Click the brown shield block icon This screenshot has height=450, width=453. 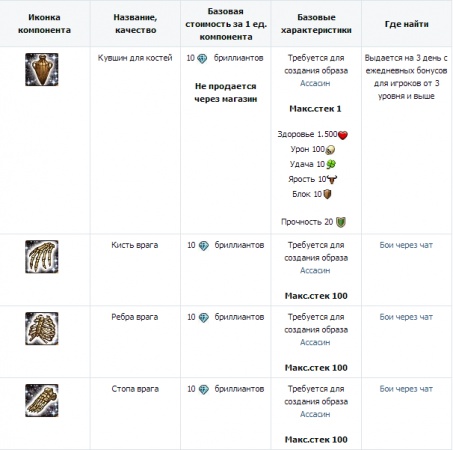pos(327,194)
